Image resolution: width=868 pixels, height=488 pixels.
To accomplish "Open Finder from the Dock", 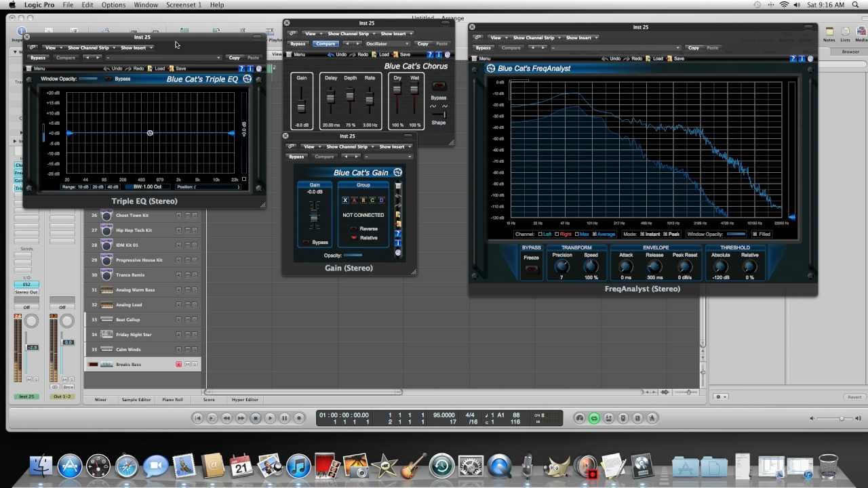I will [41, 466].
